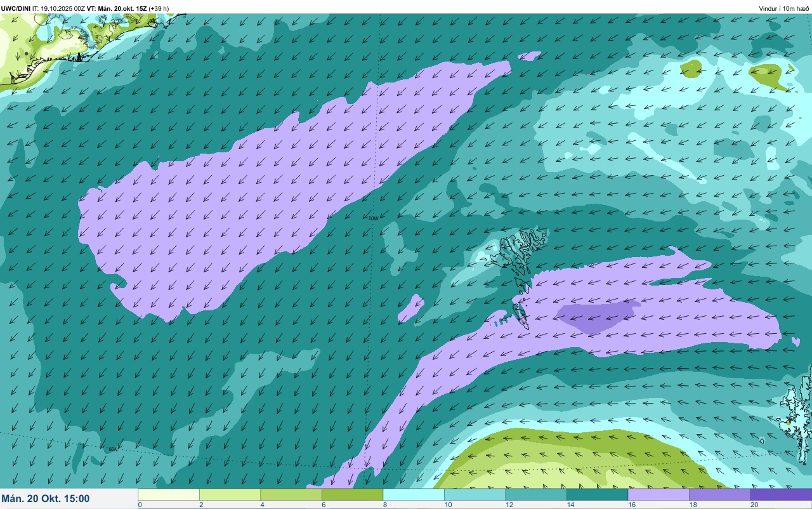
Task: Click the 18–20 medium purple legend swatch
Action: (x=719, y=494)
